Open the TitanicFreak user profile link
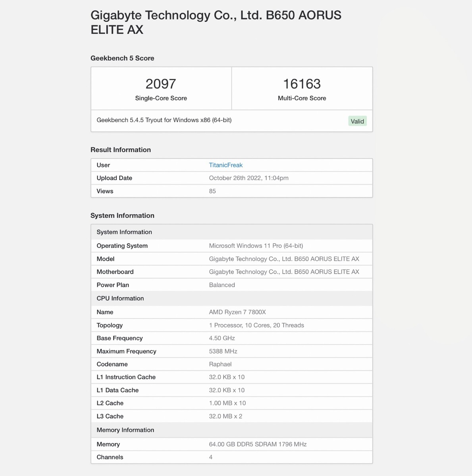Viewport: 472px width, 476px height. [x=225, y=165]
